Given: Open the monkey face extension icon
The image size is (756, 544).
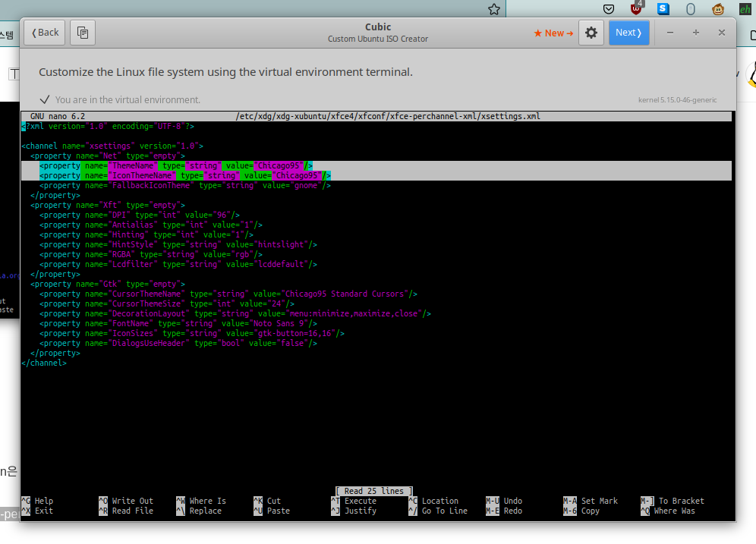Looking at the screenshot, I should [x=718, y=9].
